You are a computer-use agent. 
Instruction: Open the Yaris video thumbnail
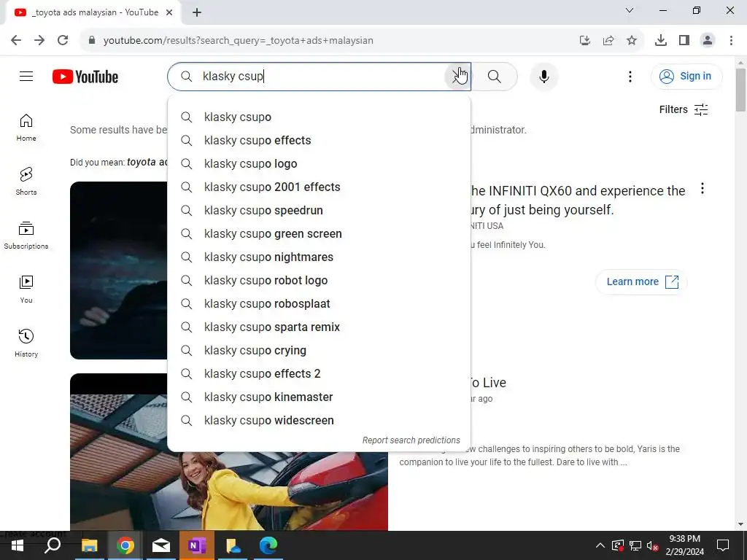click(x=228, y=491)
